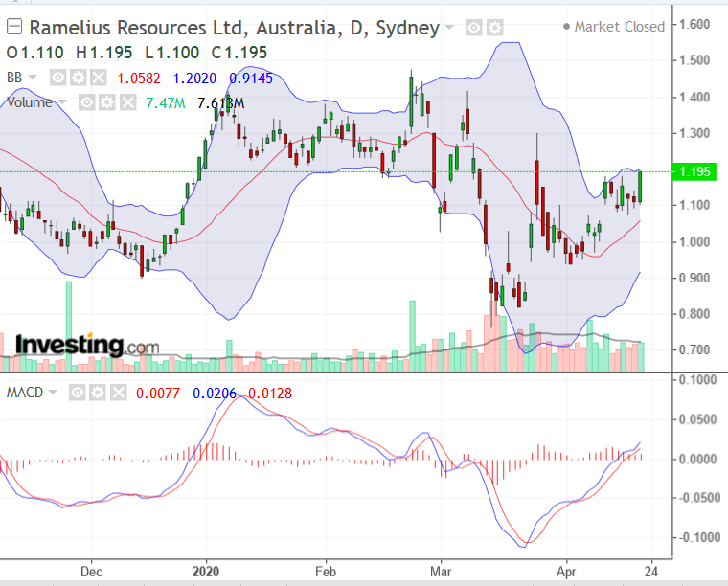Remove the Volume indicator
Image resolution: width=728 pixels, height=586 pixels.
(127, 102)
